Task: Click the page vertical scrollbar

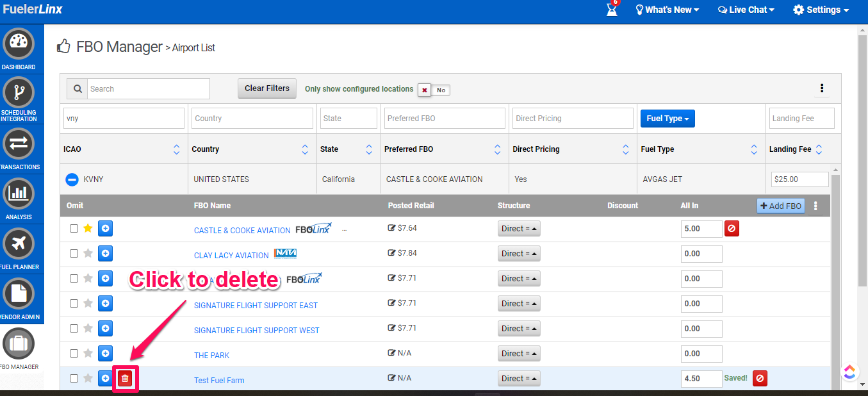Action: tap(862, 160)
